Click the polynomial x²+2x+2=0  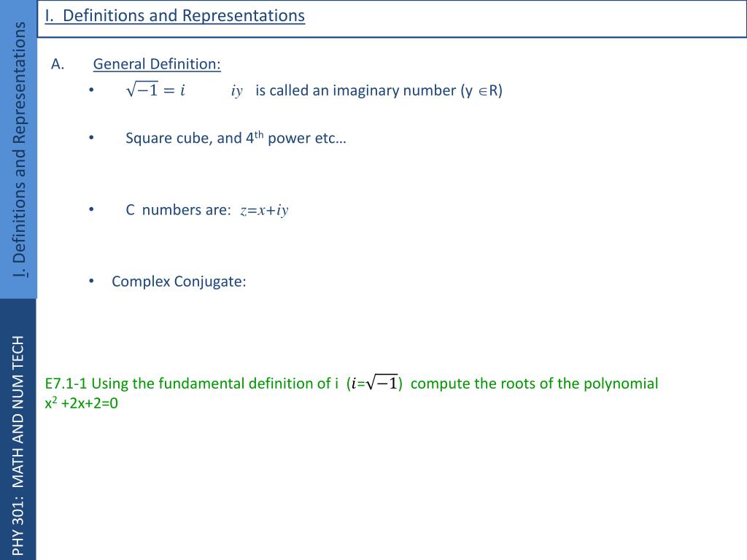tap(82, 402)
